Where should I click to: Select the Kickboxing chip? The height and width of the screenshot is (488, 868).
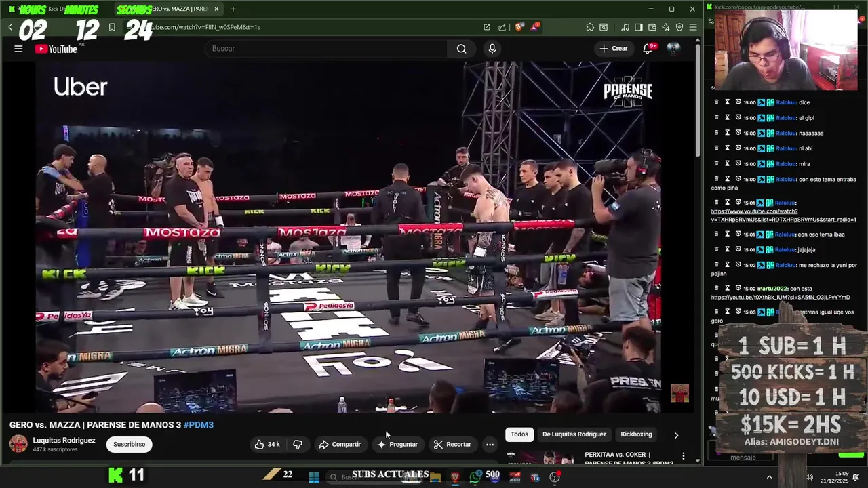tap(636, 434)
